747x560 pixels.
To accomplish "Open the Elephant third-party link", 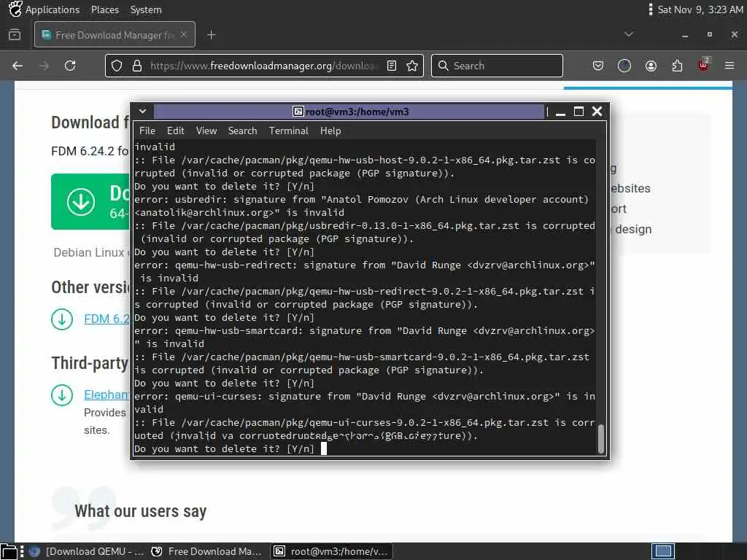I will (107, 394).
